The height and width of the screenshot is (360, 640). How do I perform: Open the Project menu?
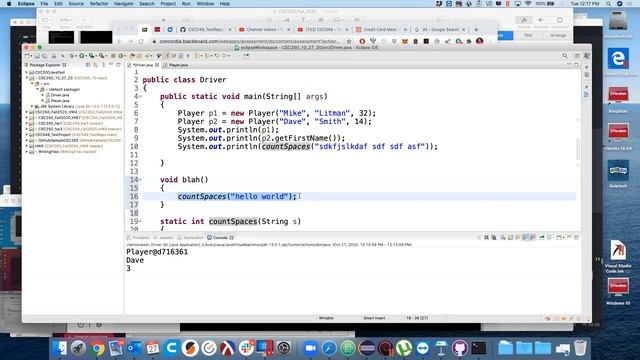(168, 4)
